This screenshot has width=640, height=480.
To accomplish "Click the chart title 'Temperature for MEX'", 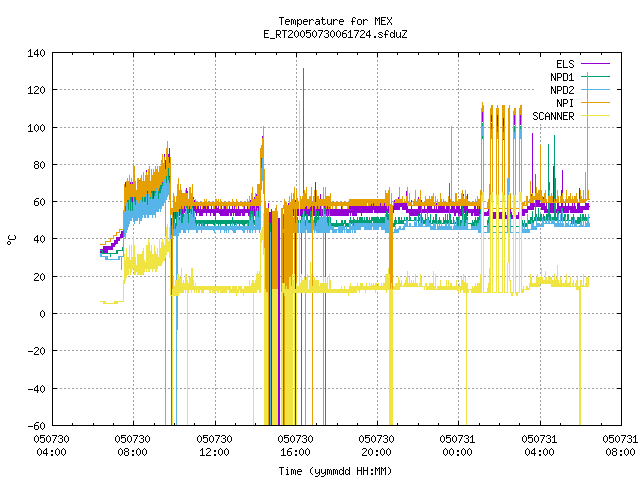I will tap(335, 21).
